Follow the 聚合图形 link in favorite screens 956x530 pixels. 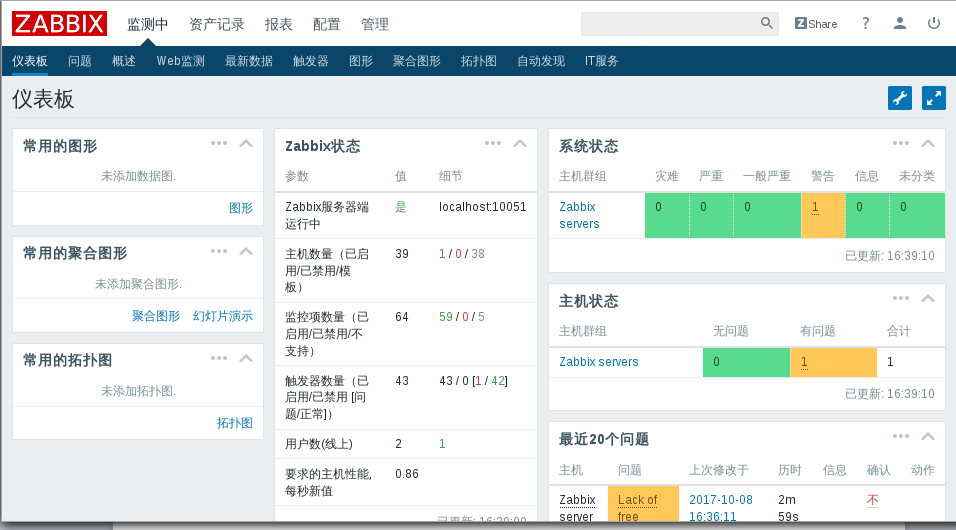click(x=156, y=316)
